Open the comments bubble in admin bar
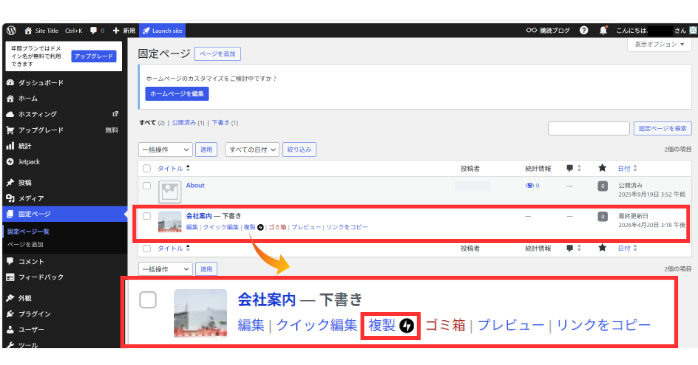This screenshot has height=365, width=698. tap(97, 31)
